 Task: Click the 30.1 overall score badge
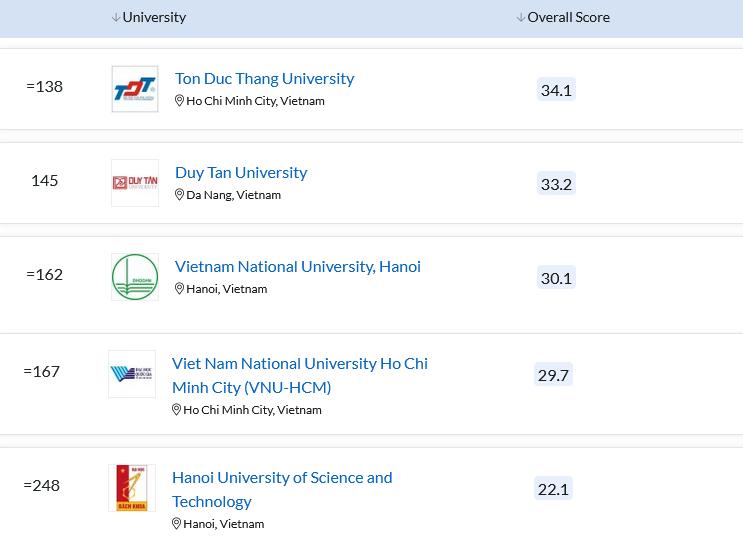coord(556,278)
